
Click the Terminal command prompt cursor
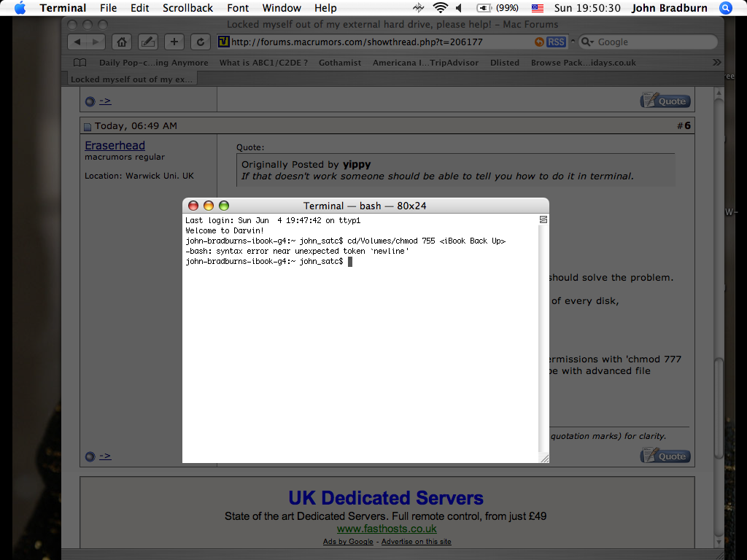pos(350,262)
